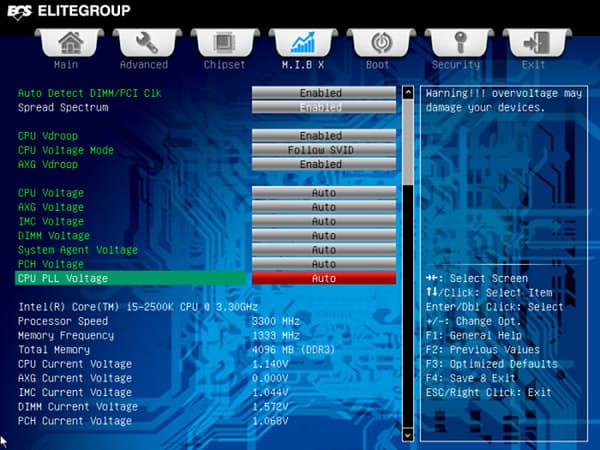This screenshot has width=600, height=450.
Task: Select the Auto Detect DIMM/PCI Clk label
Action: point(90,93)
